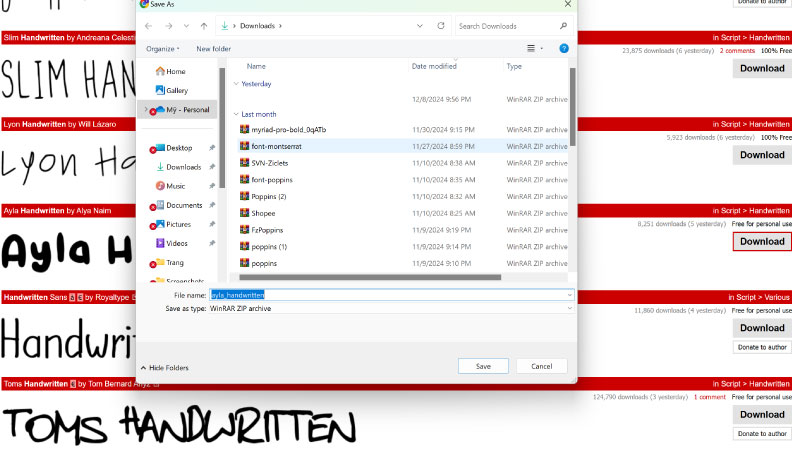Sort files by the Name column
The image size is (800, 450).
[x=256, y=66]
